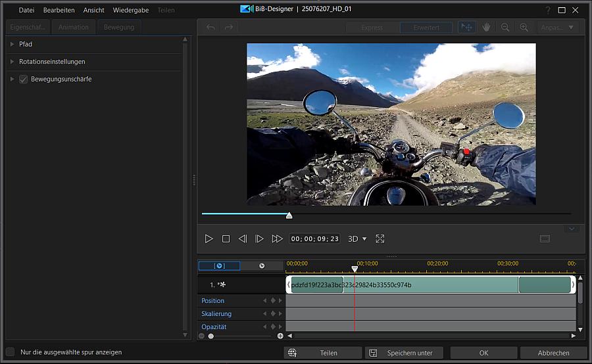Switch to the Bewegung tab
Screen dimensions: 592x364
click(x=118, y=27)
